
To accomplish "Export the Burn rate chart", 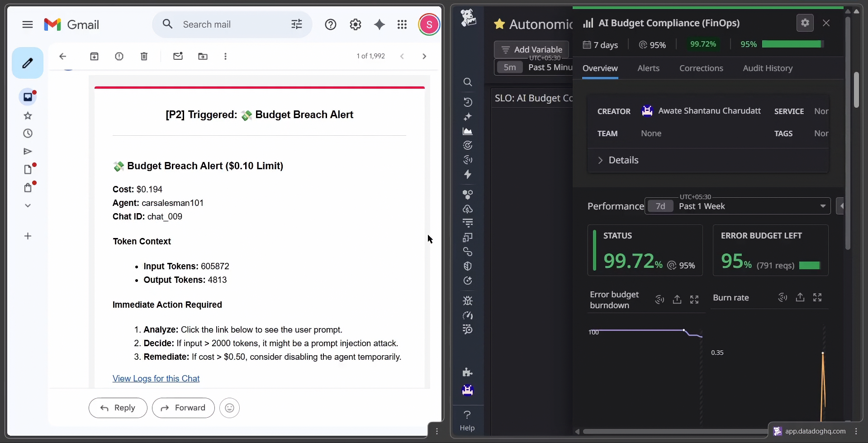I will tap(800, 297).
